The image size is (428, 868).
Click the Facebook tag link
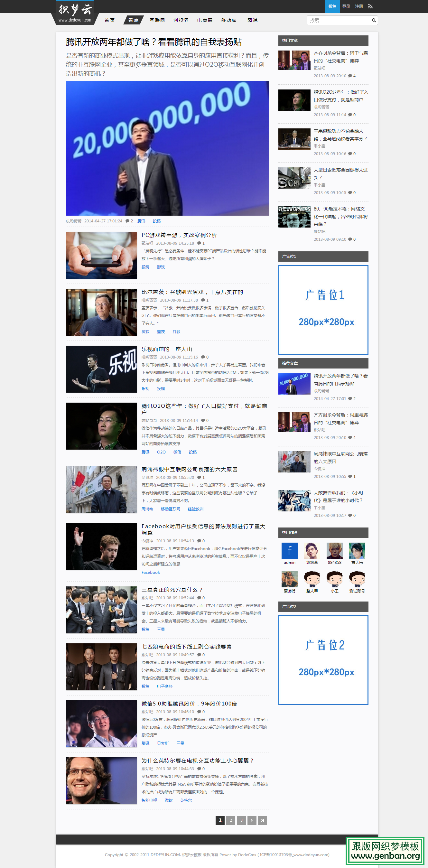click(151, 572)
